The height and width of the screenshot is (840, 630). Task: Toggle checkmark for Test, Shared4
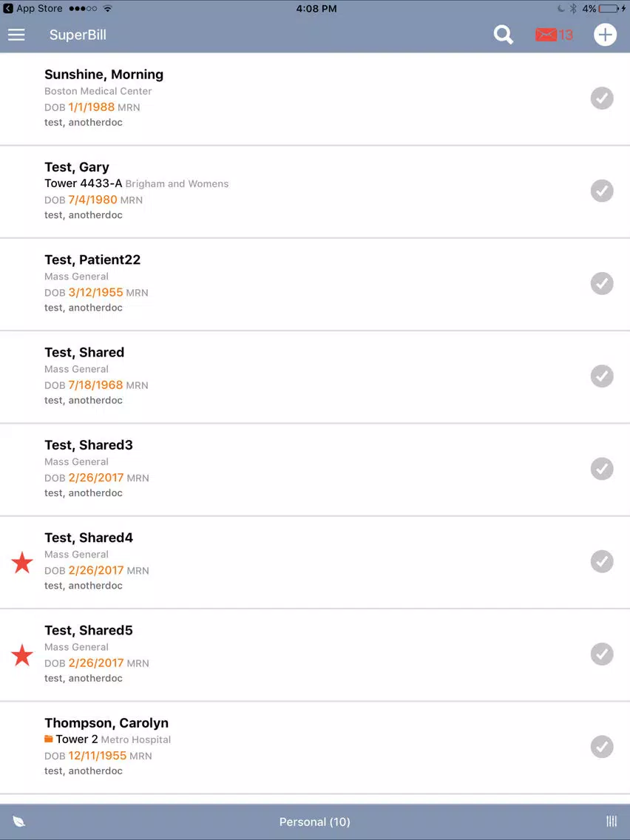click(x=602, y=561)
